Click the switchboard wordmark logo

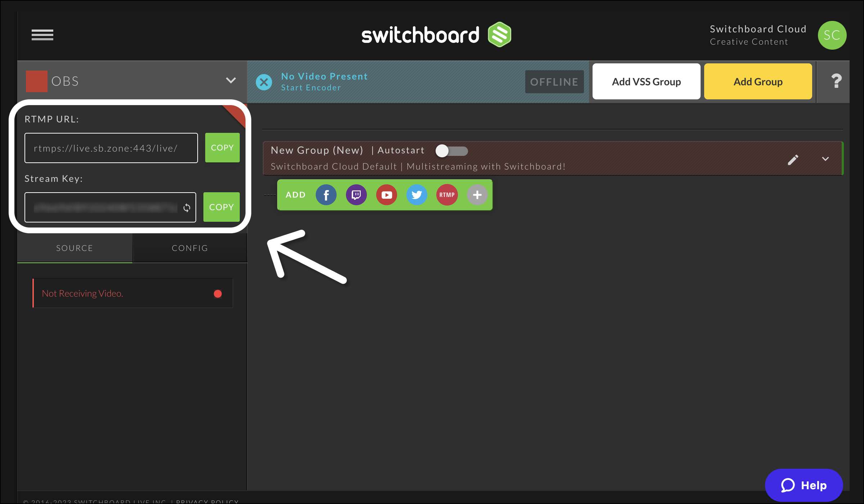420,35
